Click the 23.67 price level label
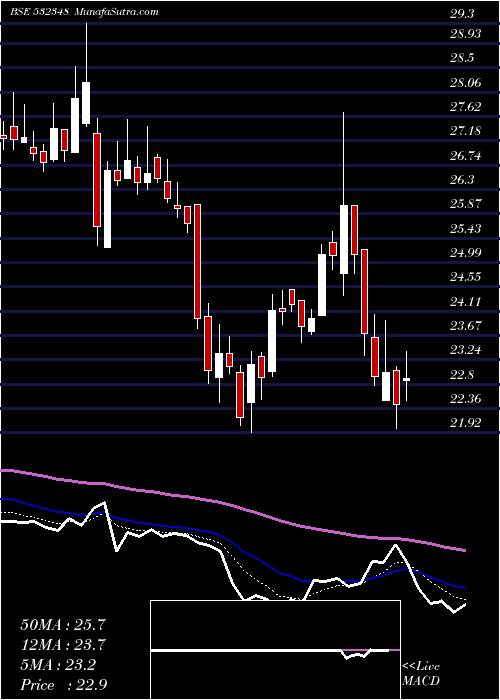The width and height of the screenshot is (500, 700). click(x=465, y=325)
